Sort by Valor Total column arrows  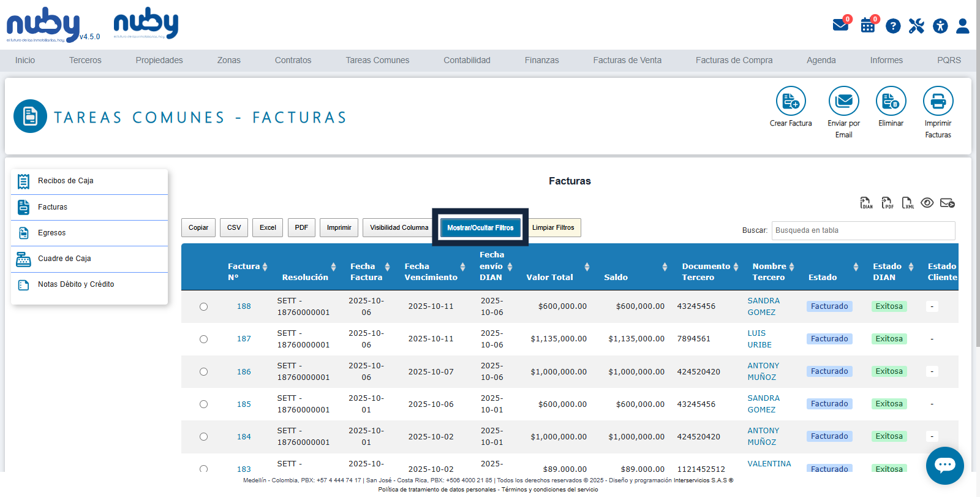click(587, 267)
